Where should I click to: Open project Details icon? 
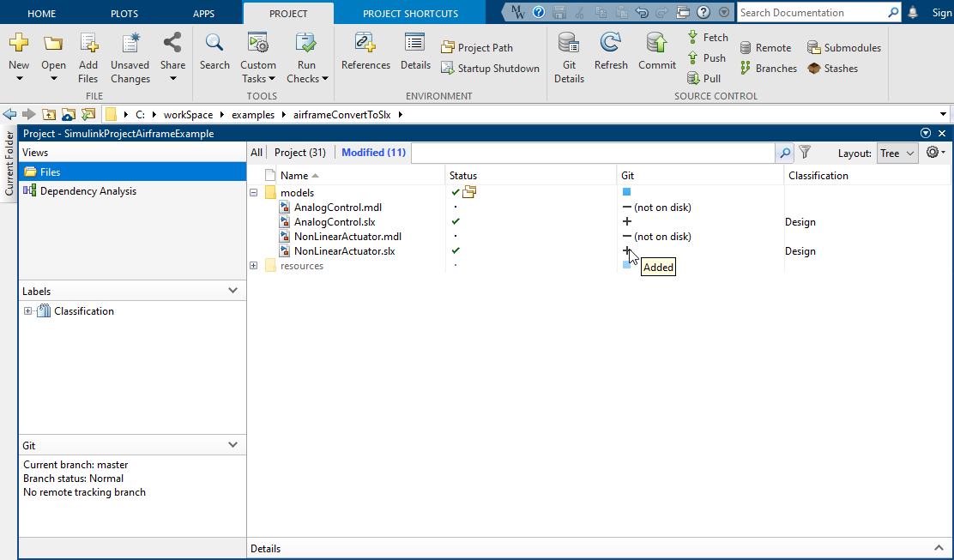click(415, 43)
